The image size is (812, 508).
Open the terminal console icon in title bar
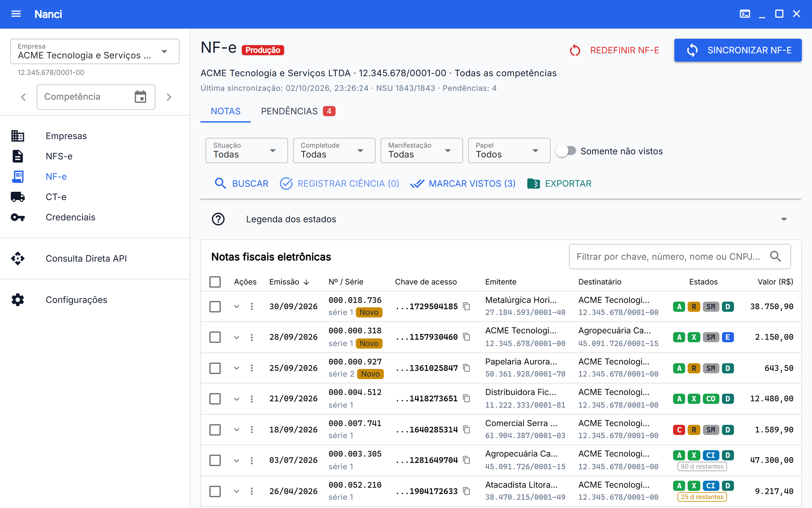tap(744, 14)
